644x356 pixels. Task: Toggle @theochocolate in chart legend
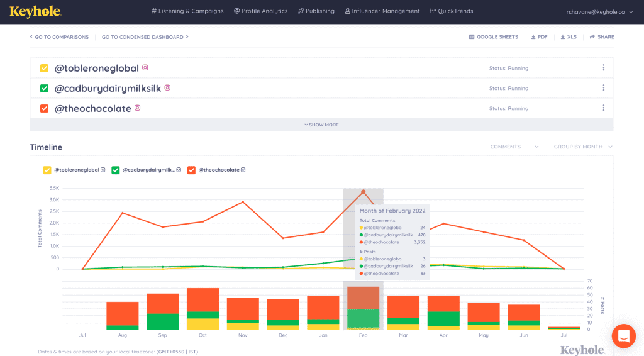(x=191, y=170)
